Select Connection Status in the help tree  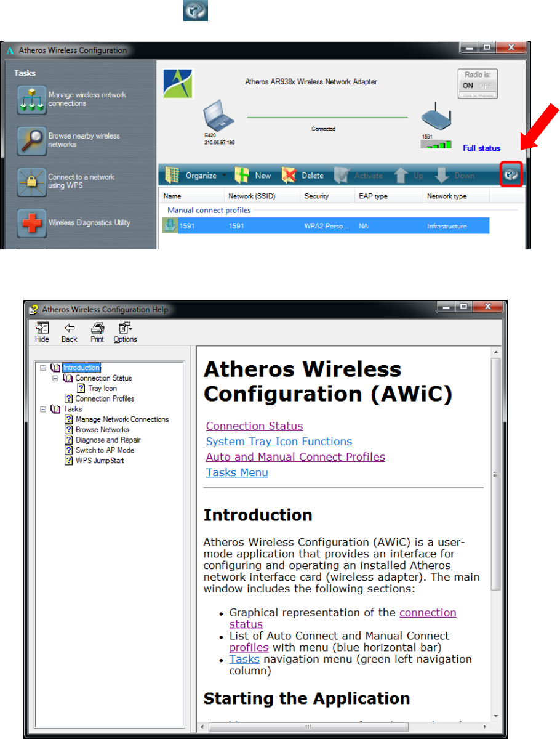(103, 378)
